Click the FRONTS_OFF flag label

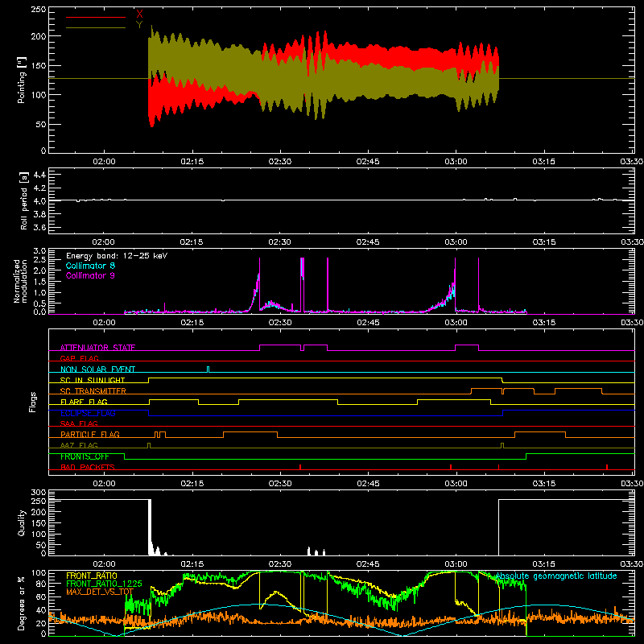[x=85, y=456]
